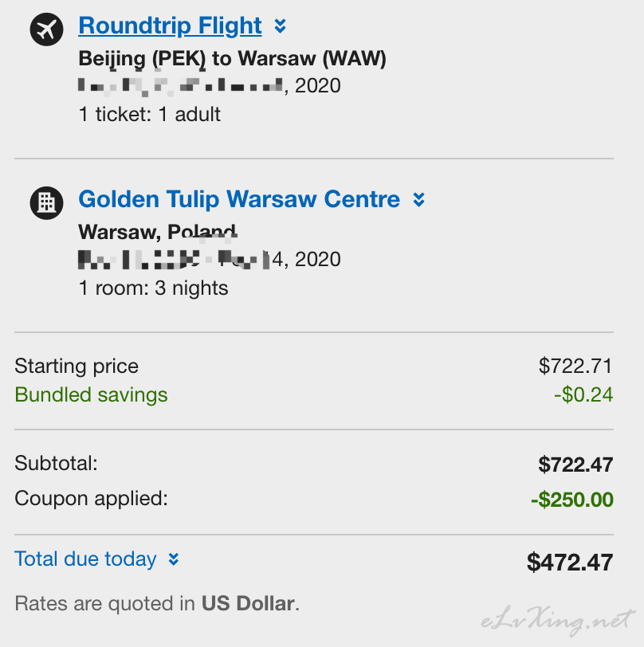Click the $722.71 starting price amount
The image size is (644, 647).
(x=575, y=366)
